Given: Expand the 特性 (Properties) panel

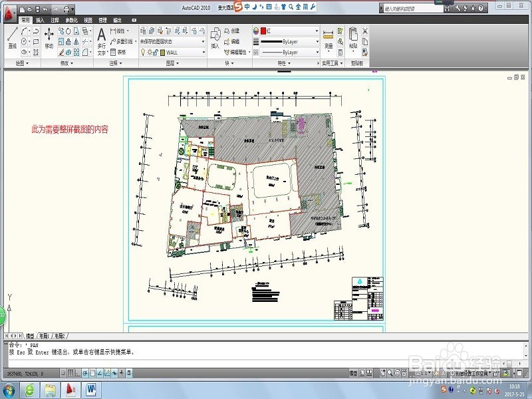Looking at the screenshot, I should coord(285,63).
